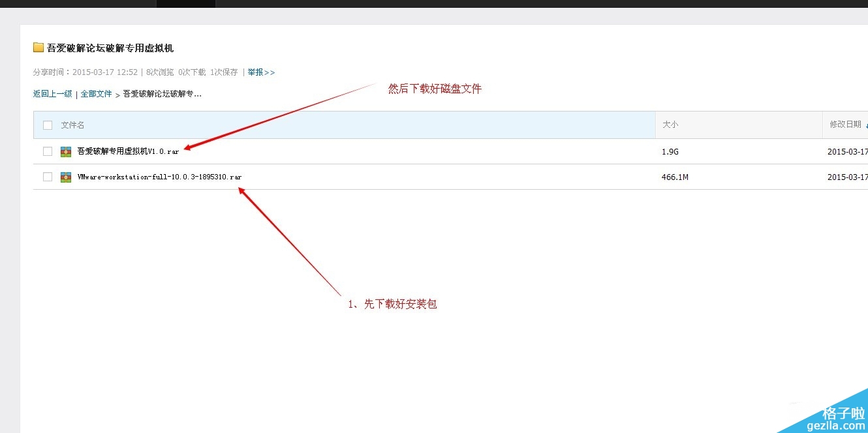The width and height of the screenshot is (868, 433).
Task: Click the date cell of the 吾爱破解专用虚拟机V1.0.rar row
Action: click(x=847, y=151)
